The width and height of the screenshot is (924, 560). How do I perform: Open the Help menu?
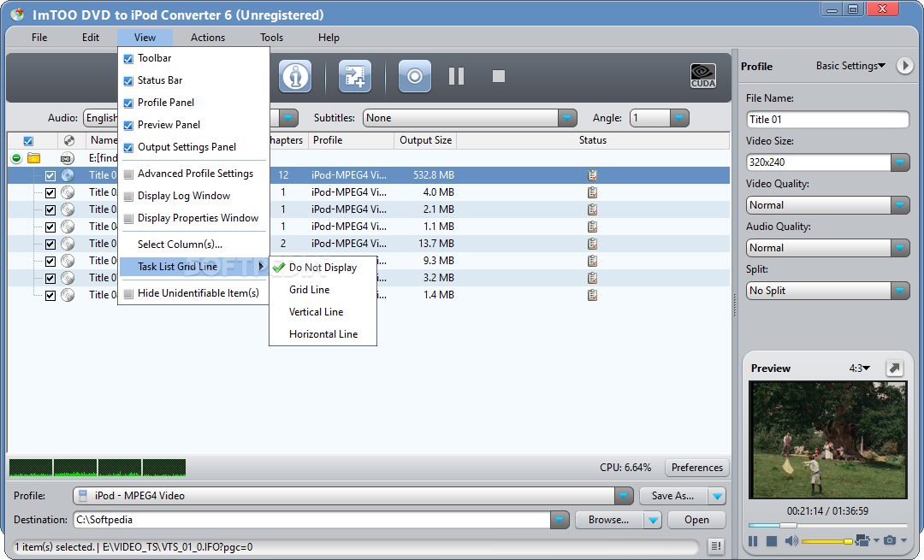[x=329, y=37]
